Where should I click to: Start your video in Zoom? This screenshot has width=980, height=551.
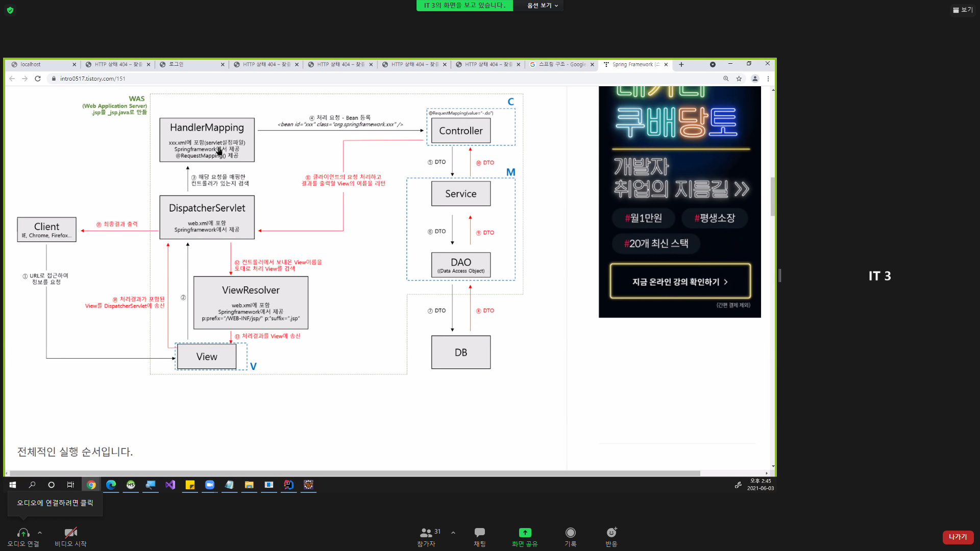click(x=70, y=533)
